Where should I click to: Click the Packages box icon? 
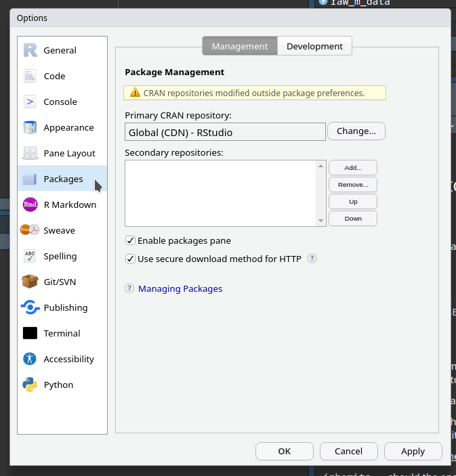(30, 179)
